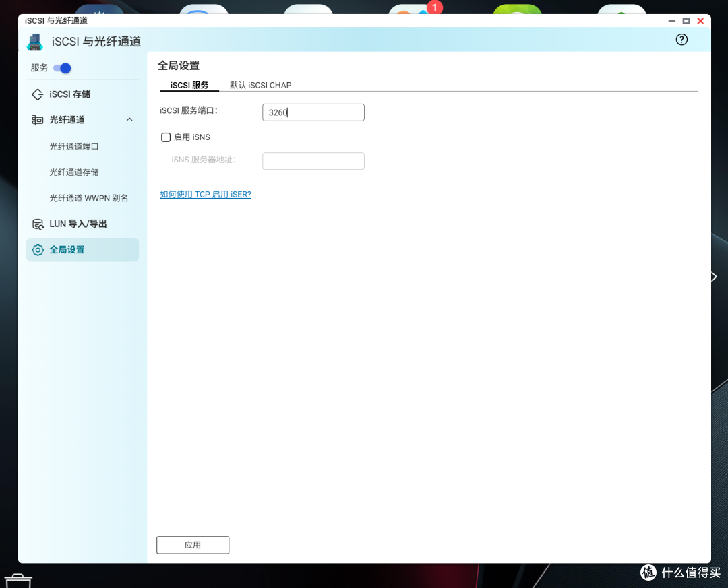Screen dimensions: 728x588
Task: Select 光纤通道存储 submenu item
Action: pyautogui.click(x=74, y=172)
